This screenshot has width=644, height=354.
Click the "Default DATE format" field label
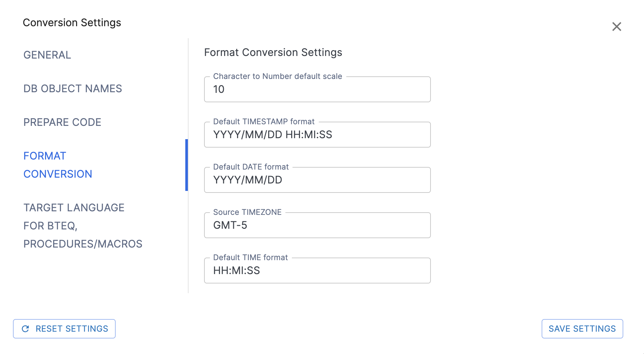click(251, 167)
